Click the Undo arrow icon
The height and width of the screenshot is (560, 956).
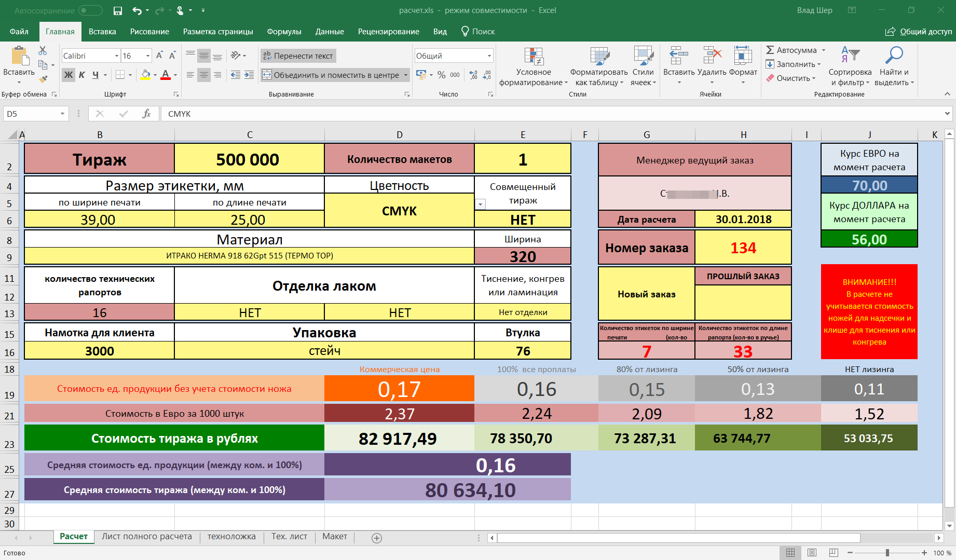point(137,10)
